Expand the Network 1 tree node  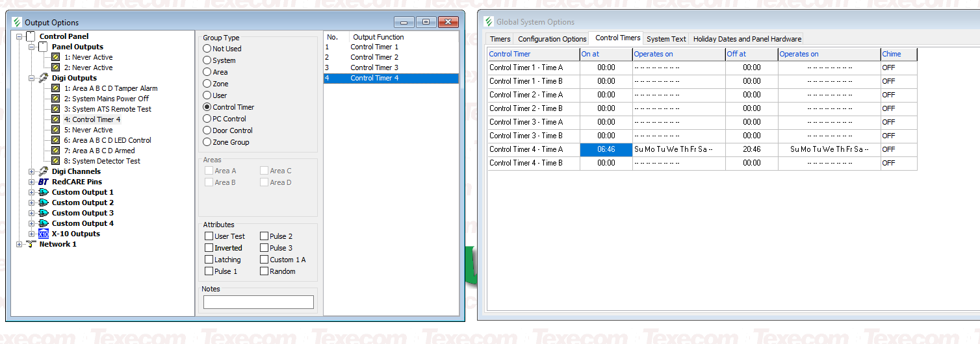pos(19,244)
